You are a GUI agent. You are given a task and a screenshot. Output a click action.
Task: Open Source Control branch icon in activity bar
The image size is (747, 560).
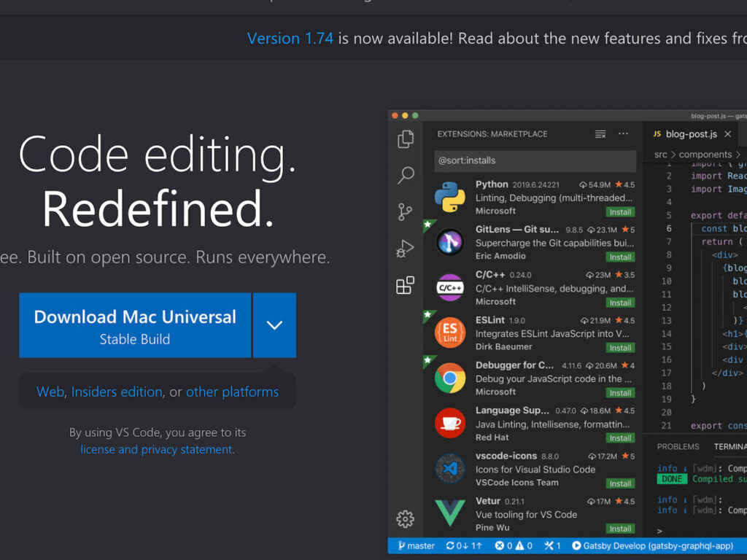pyautogui.click(x=405, y=212)
